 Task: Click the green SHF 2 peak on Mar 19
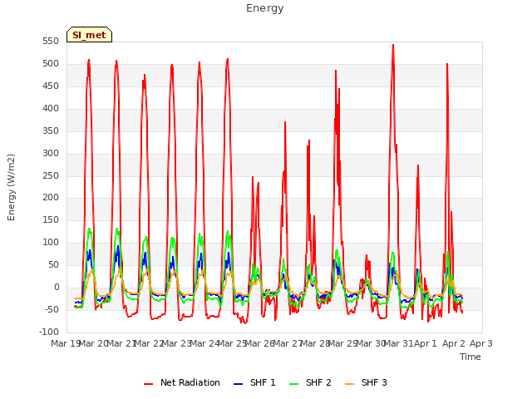89,229
